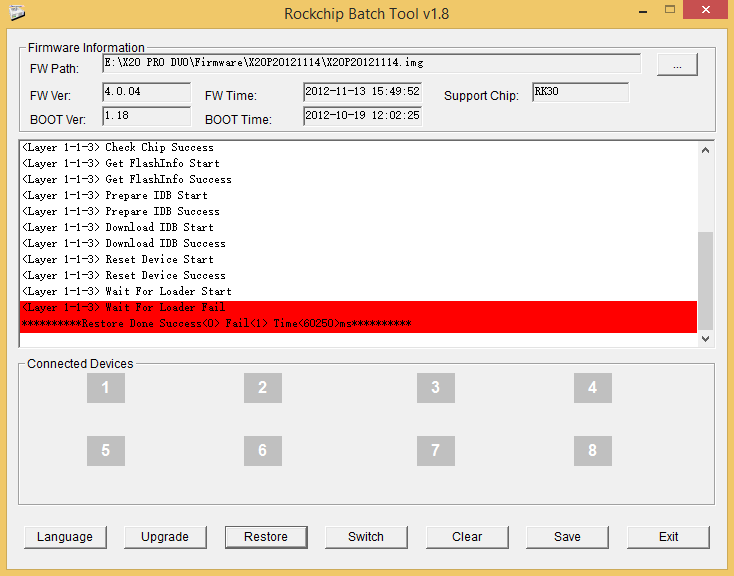This screenshot has width=734, height=576.
Task: Click the log scrollbar thumb
Action: pyautogui.click(x=705, y=281)
